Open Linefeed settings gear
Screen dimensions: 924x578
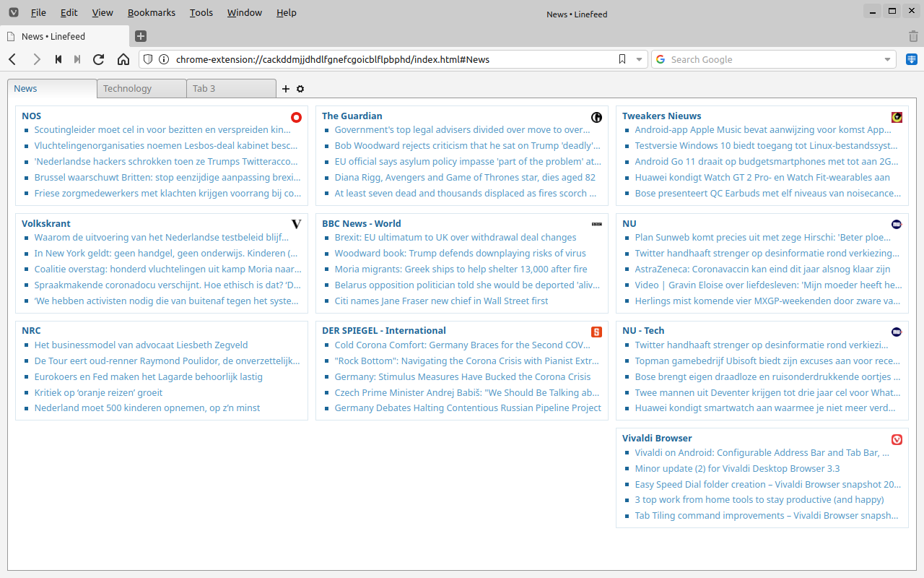[300, 89]
